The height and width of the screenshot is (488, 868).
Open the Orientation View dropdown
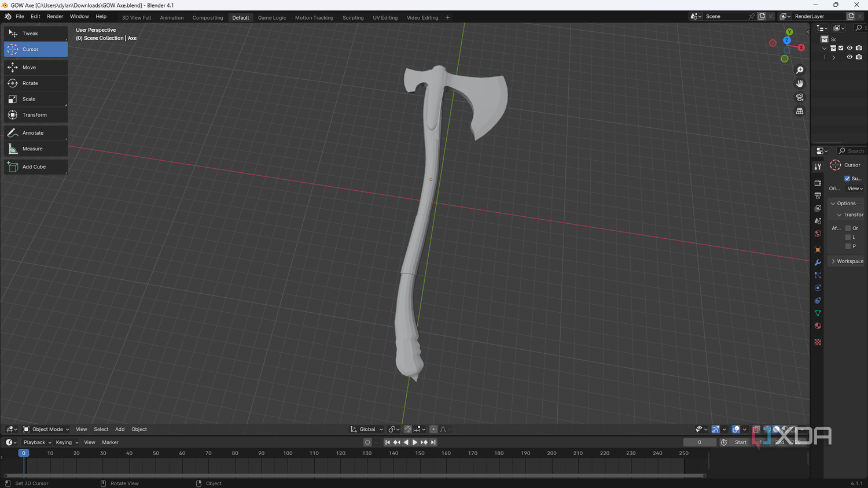(x=855, y=188)
